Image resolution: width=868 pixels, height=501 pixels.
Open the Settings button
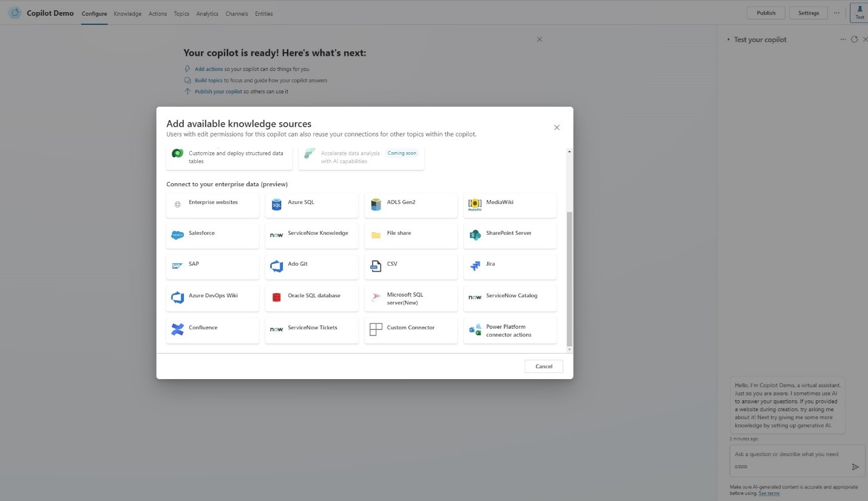click(x=809, y=13)
